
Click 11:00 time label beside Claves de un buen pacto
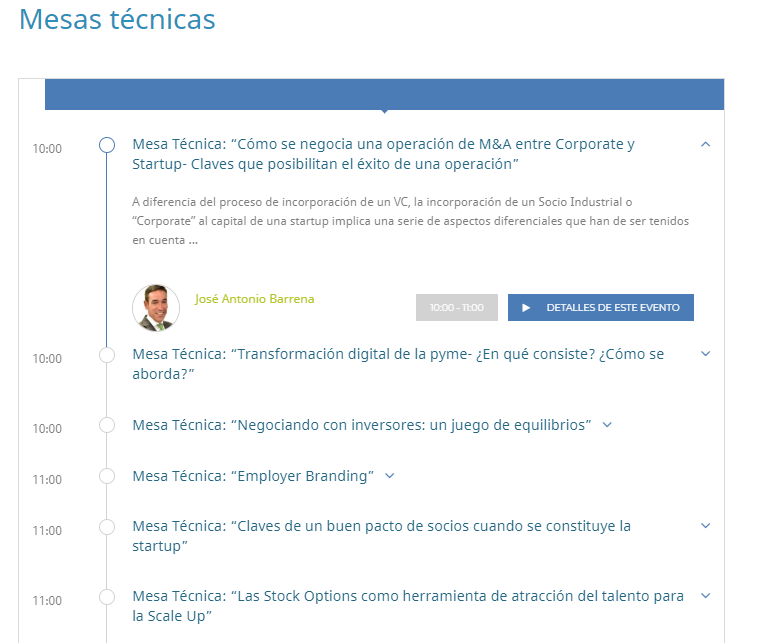pos(47,531)
